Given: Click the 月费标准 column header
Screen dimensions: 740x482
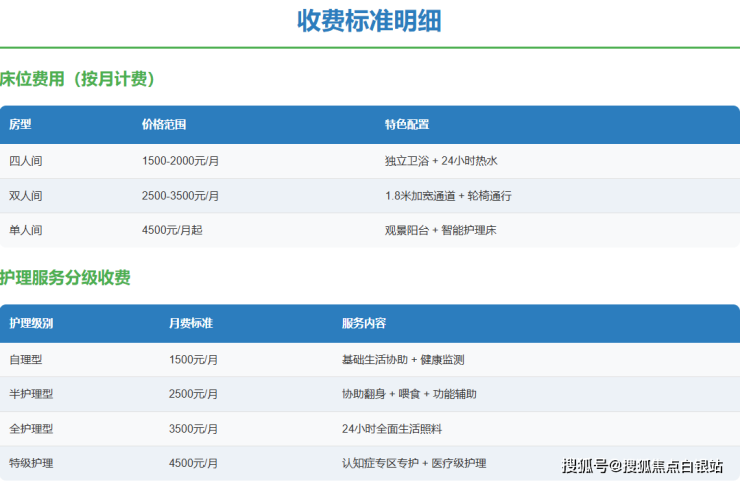Looking at the screenshot, I should click(191, 324).
